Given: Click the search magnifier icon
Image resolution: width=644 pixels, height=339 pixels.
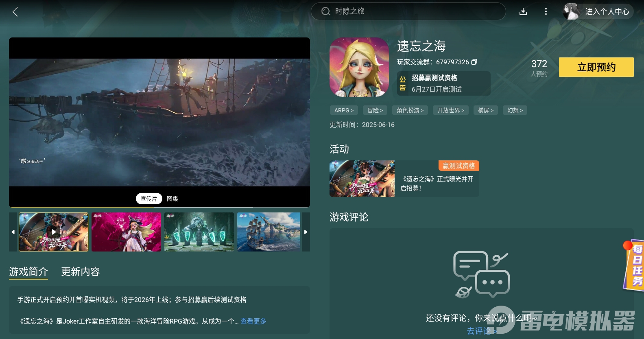Looking at the screenshot, I should (x=325, y=11).
